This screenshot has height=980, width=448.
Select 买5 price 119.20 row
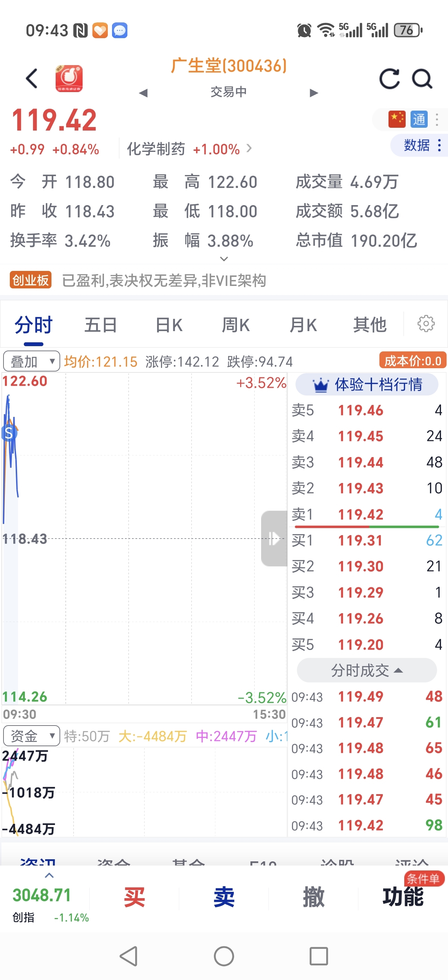pyautogui.click(x=366, y=644)
